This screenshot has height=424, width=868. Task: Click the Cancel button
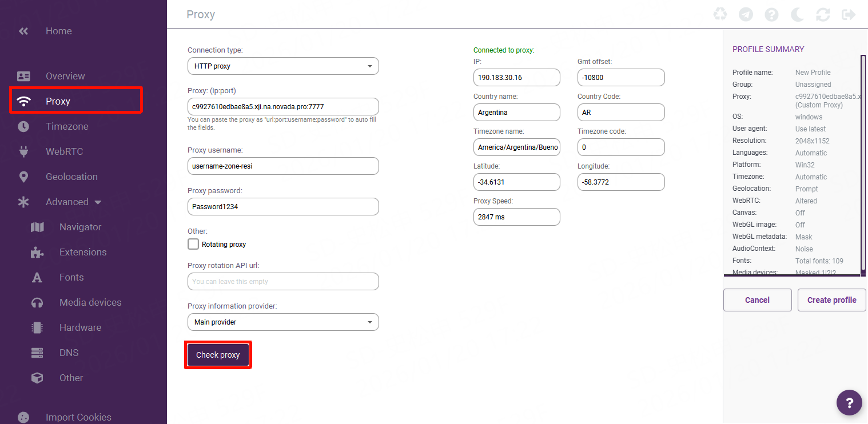pyautogui.click(x=757, y=300)
